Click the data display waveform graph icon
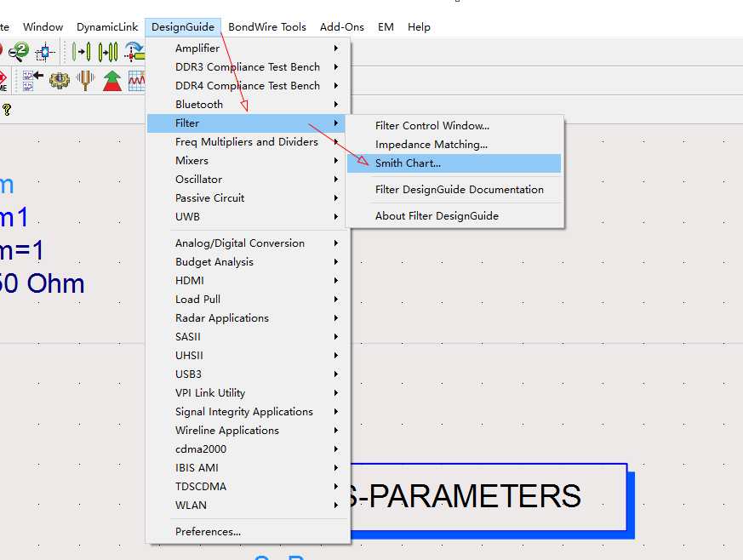The width and height of the screenshot is (743, 560). pos(137,81)
